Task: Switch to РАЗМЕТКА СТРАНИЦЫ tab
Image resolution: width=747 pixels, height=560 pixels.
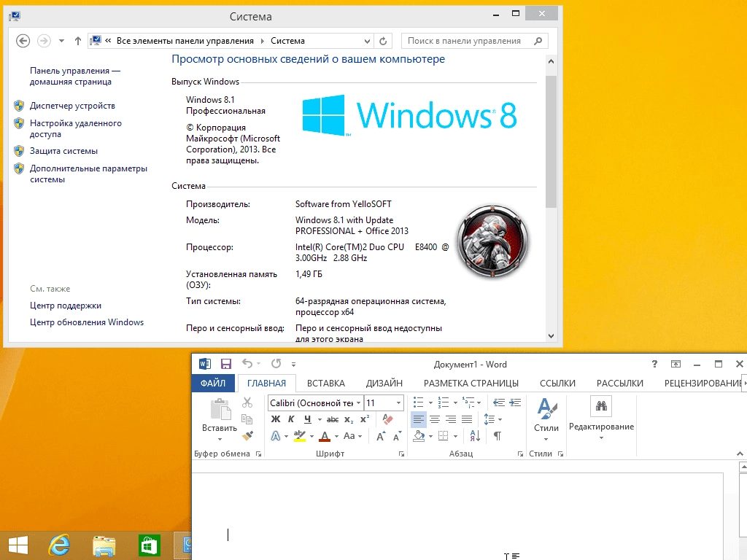Action: 471,384
